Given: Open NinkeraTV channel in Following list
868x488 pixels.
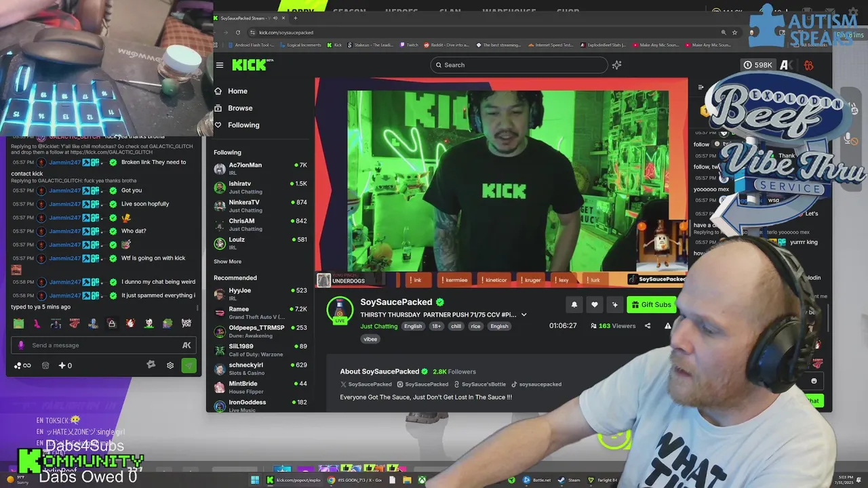Looking at the screenshot, I should [x=260, y=205].
